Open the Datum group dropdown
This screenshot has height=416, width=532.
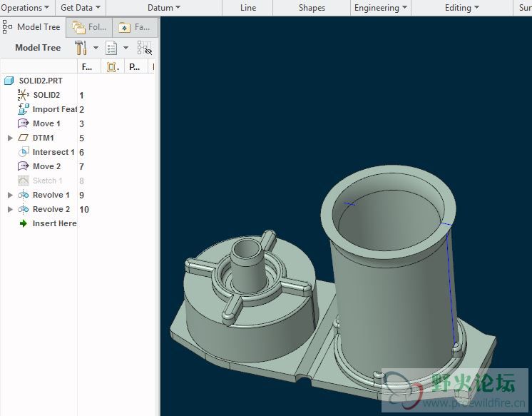pos(164,7)
